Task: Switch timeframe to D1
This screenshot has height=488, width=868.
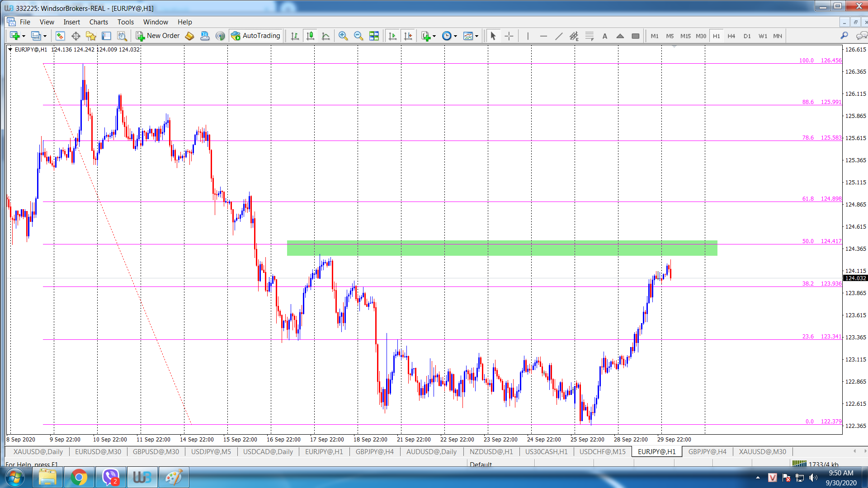Action: tap(747, 36)
